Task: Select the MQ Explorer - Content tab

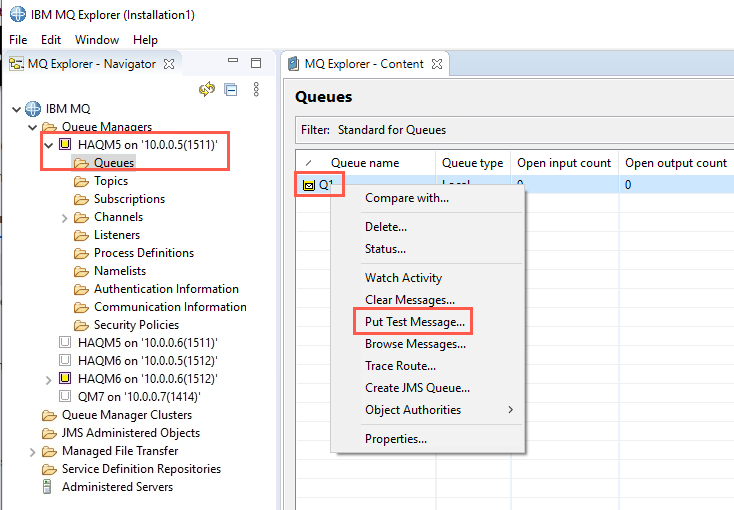Action: pyautogui.click(x=364, y=64)
